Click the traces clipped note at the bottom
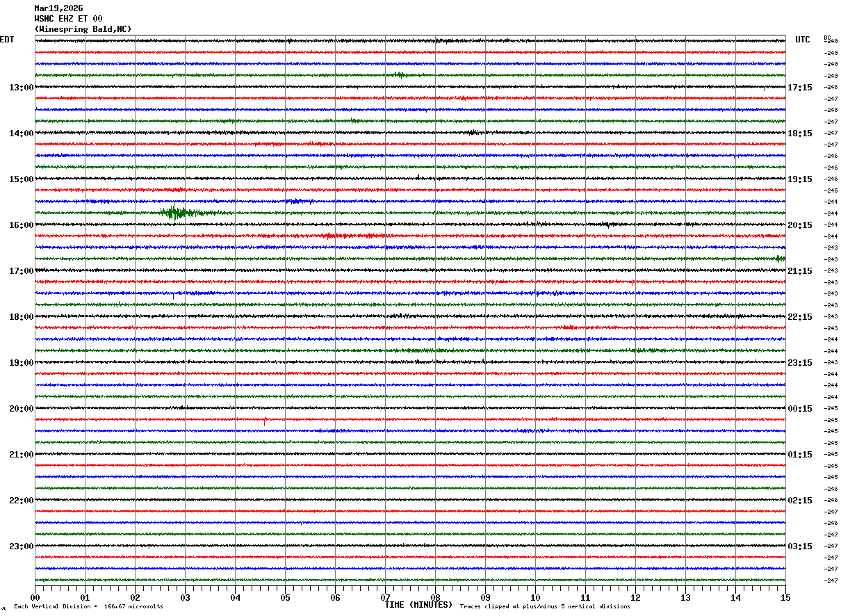 click(x=545, y=607)
